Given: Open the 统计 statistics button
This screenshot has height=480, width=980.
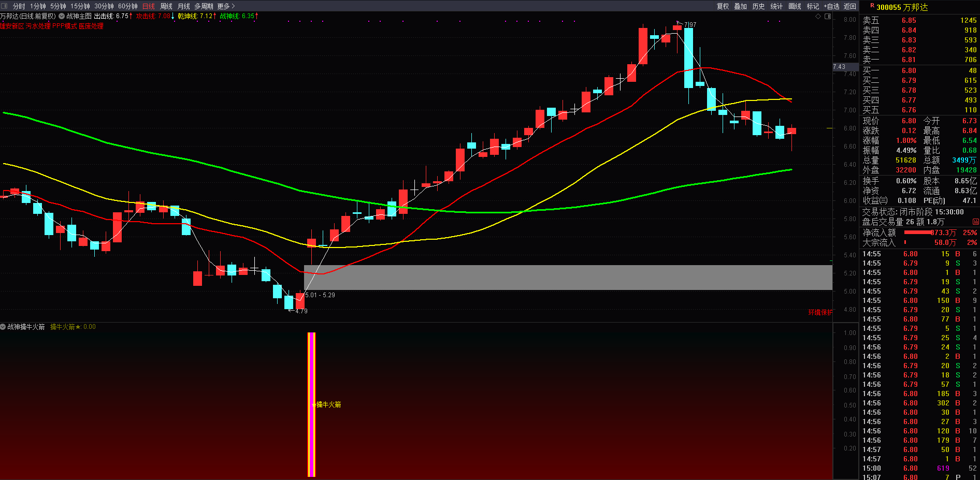Looking at the screenshot, I should point(777,6).
